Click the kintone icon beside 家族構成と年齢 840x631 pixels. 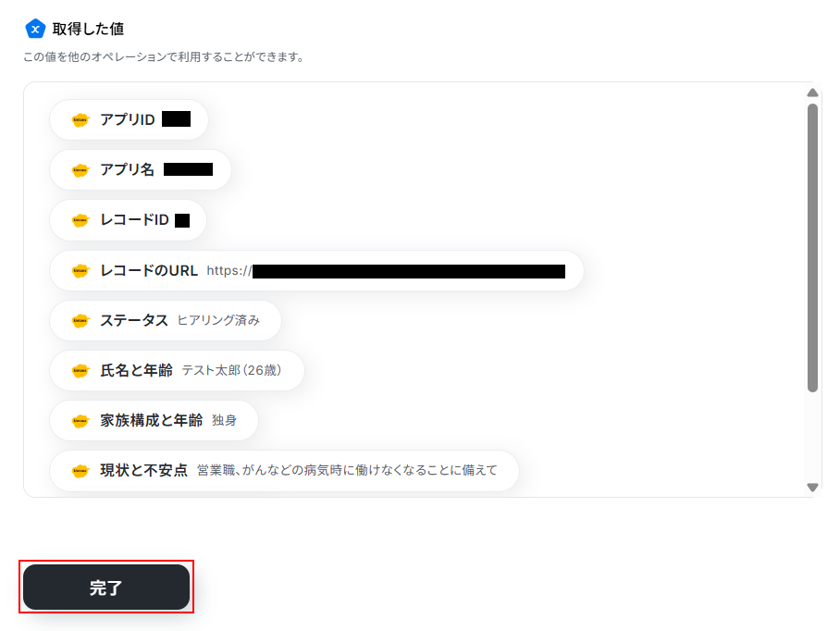point(80,421)
